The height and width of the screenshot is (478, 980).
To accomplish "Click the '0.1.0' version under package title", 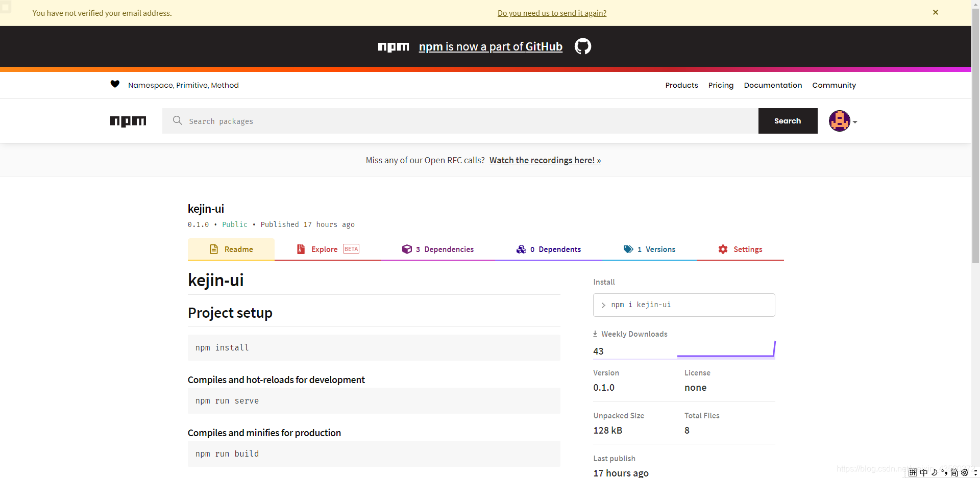I will (x=198, y=224).
